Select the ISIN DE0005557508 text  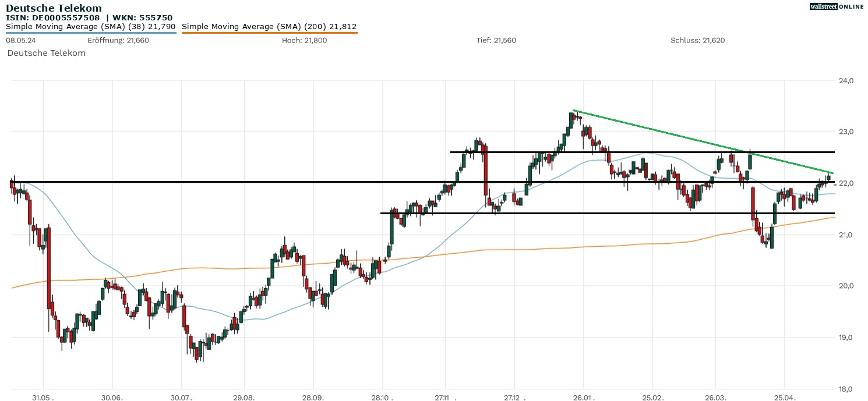(x=54, y=18)
